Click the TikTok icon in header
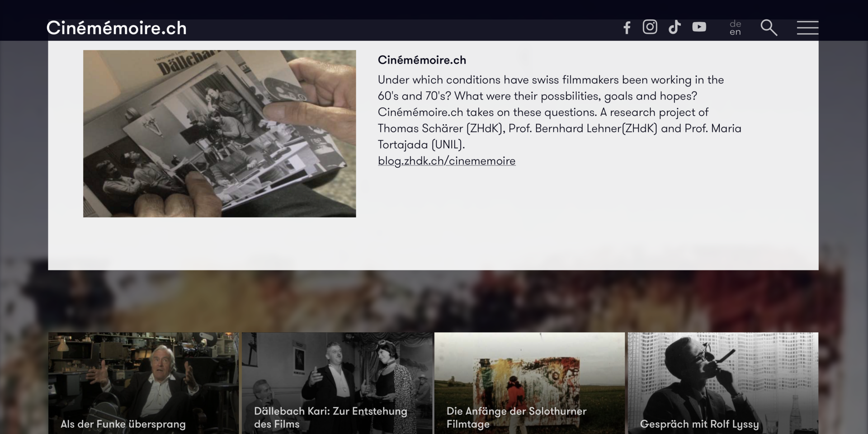The image size is (868, 434). [x=675, y=27]
